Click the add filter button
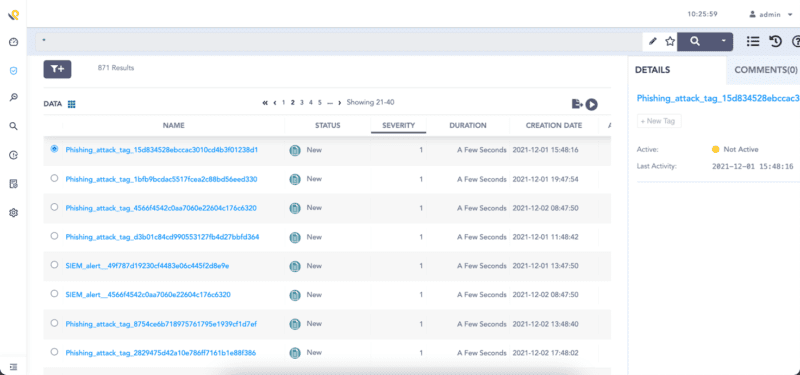Viewport: 800px width, 375px height. click(x=57, y=69)
